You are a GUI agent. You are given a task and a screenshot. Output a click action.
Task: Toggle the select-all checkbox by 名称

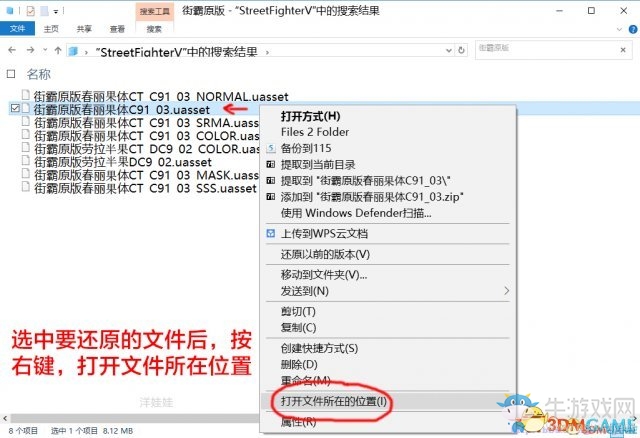pos(11,74)
